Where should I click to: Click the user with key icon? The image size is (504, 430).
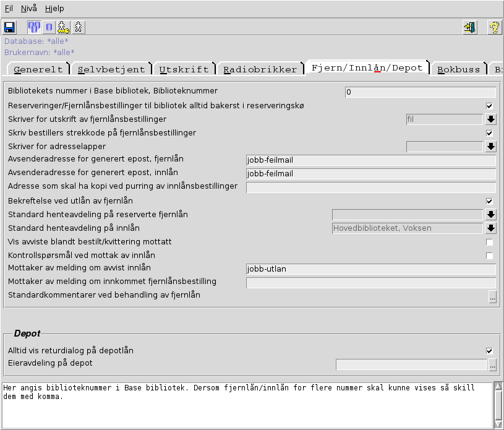pyautogui.click(x=63, y=27)
